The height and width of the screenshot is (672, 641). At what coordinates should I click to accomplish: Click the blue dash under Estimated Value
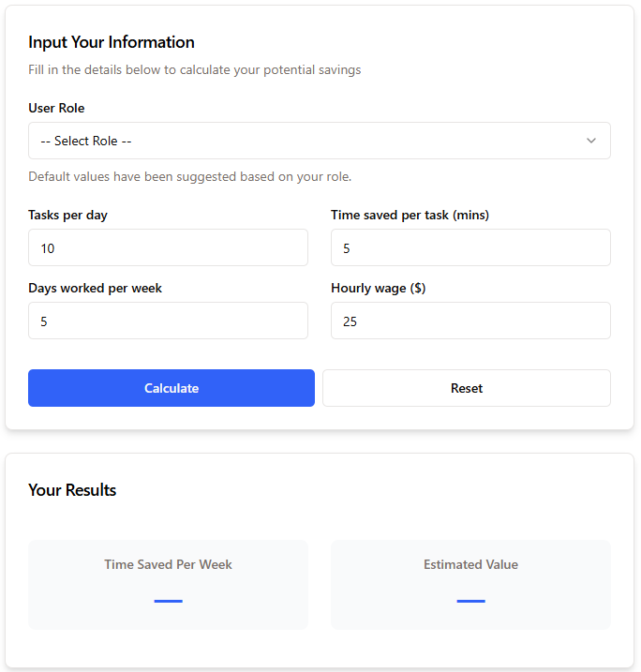(470, 601)
